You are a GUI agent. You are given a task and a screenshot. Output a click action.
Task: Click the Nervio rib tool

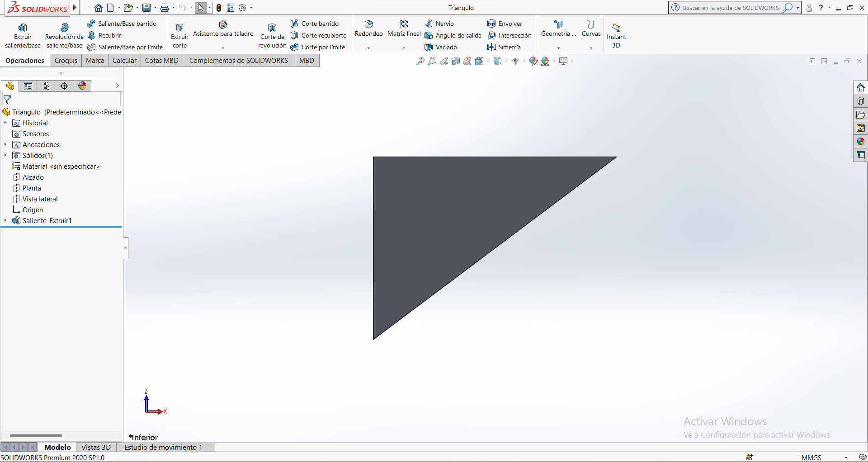coord(439,24)
